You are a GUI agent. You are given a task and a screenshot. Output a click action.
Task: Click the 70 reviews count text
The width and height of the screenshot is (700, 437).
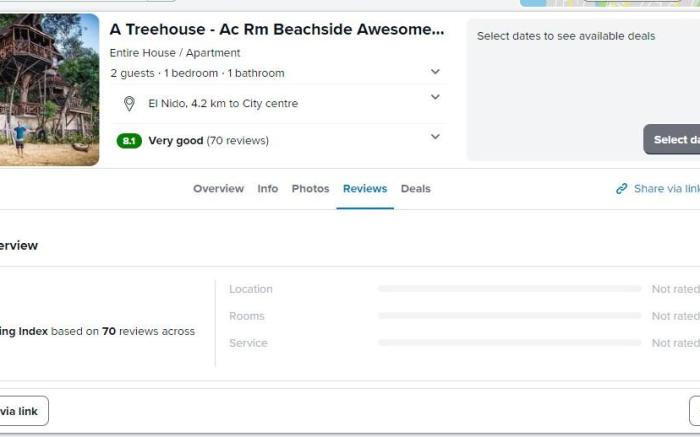click(x=238, y=141)
